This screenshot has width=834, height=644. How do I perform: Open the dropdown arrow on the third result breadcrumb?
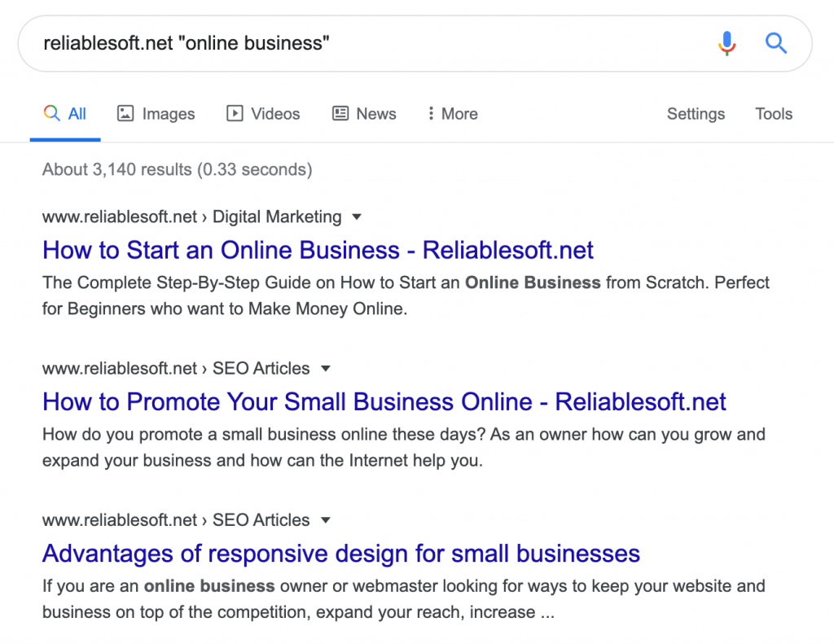click(x=325, y=519)
